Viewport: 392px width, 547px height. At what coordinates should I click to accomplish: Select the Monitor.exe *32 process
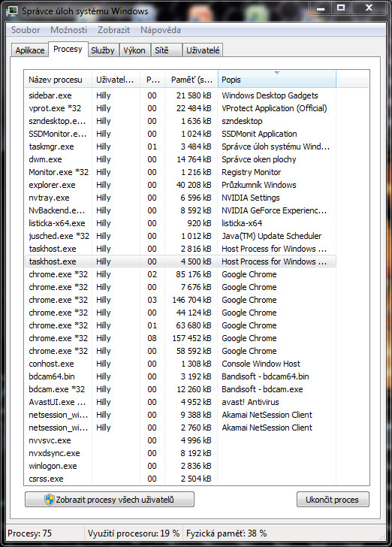click(180, 172)
